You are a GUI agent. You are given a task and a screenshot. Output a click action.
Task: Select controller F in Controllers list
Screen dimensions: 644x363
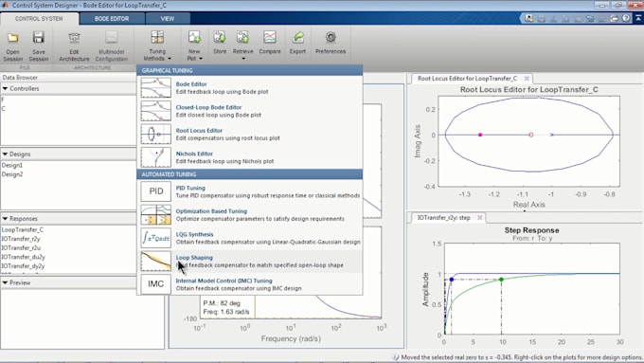point(3,100)
